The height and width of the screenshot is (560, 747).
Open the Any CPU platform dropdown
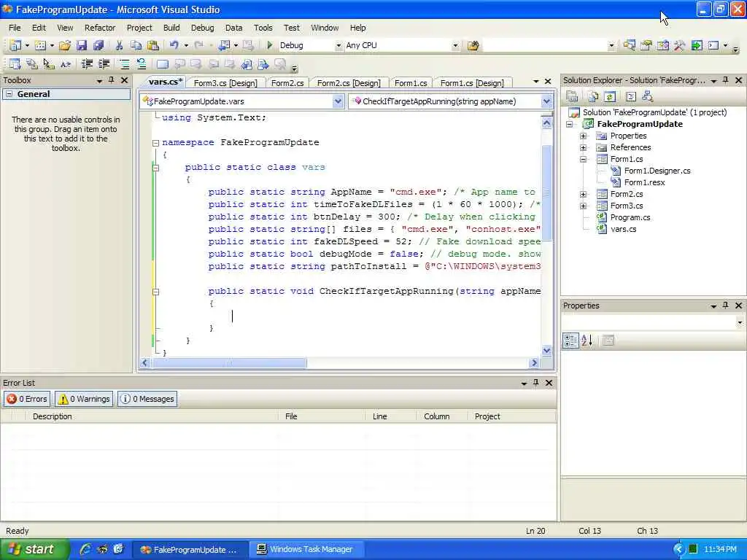[455, 46]
